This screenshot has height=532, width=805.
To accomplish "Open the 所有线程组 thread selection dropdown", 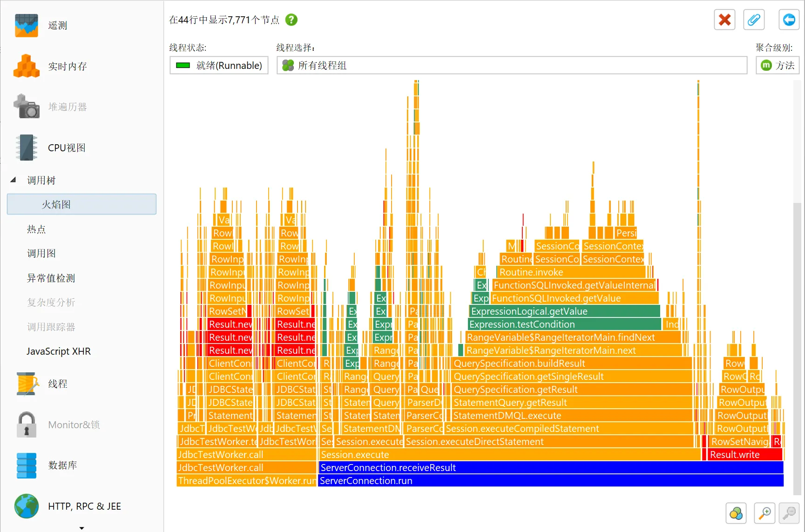I will pos(511,66).
